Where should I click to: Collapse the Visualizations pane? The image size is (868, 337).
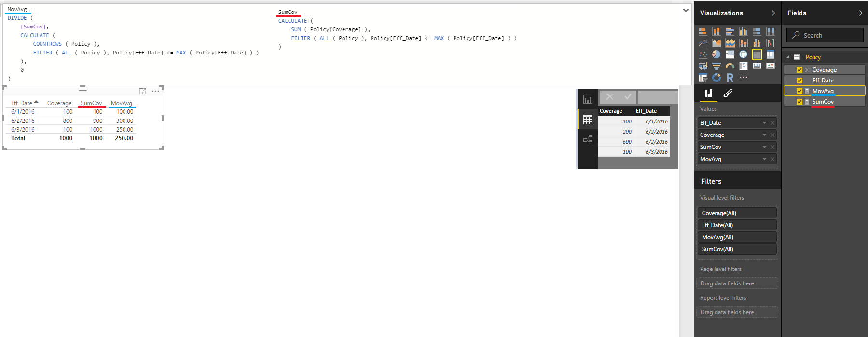click(x=773, y=13)
